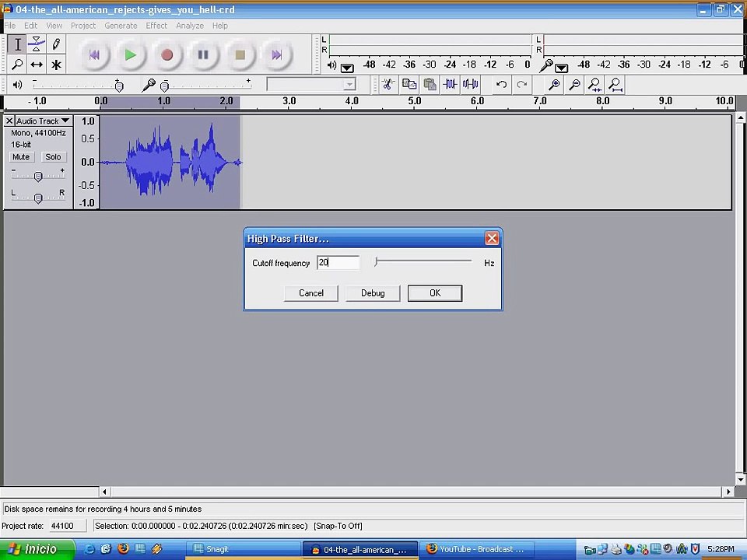Open the output meter dropdown arrow
Screen dimensions: 747x560
(x=347, y=68)
